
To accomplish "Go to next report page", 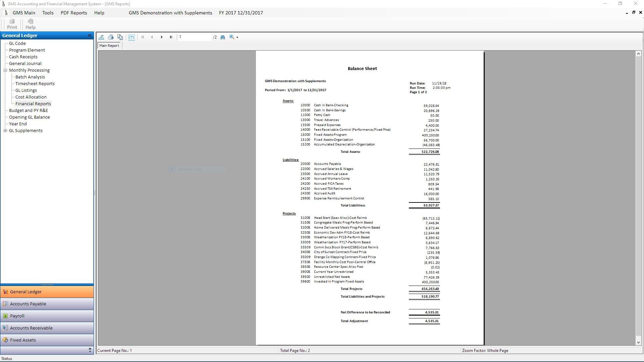I will pyautogui.click(x=162, y=37).
